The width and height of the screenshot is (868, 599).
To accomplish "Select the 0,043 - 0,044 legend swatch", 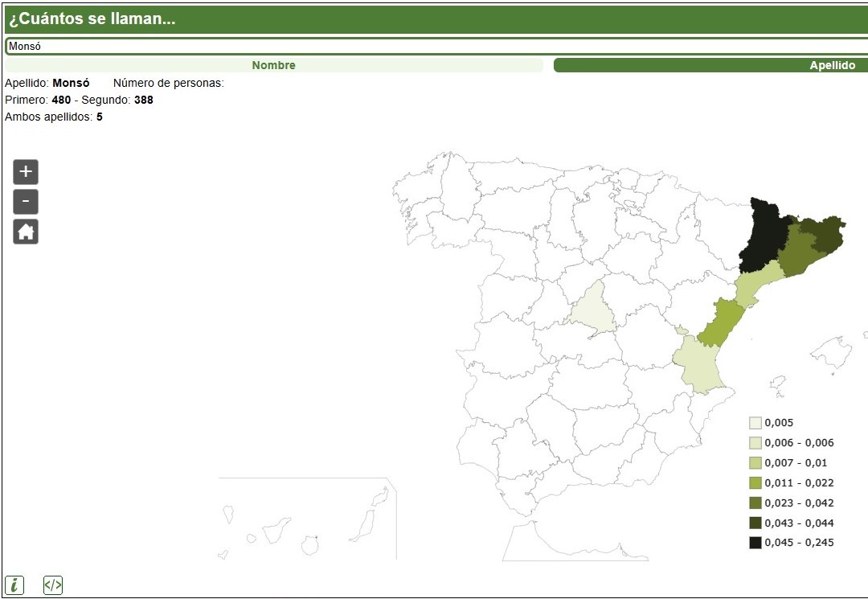I will point(755,523).
